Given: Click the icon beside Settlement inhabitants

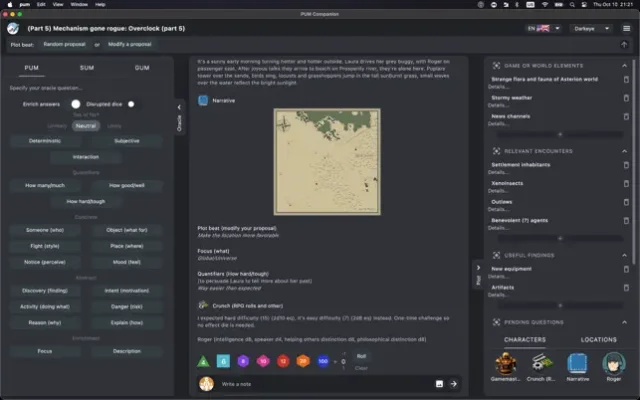Looking at the screenshot, I should coord(626,165).
